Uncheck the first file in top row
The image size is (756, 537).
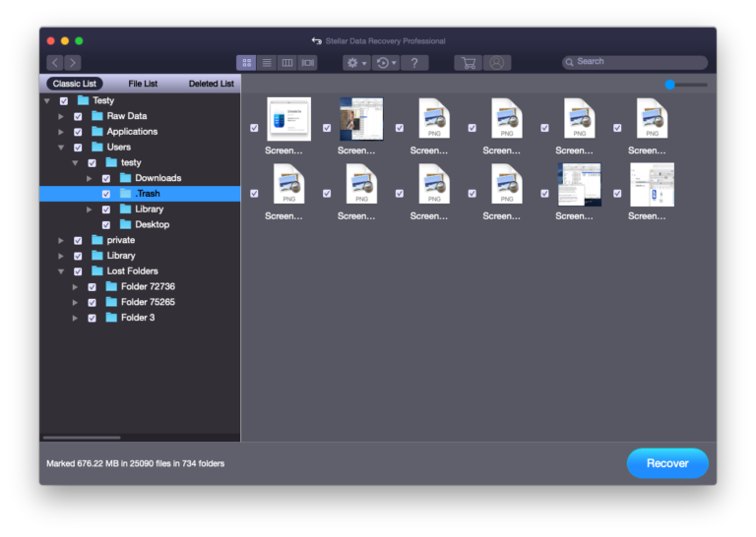[254, 128]
